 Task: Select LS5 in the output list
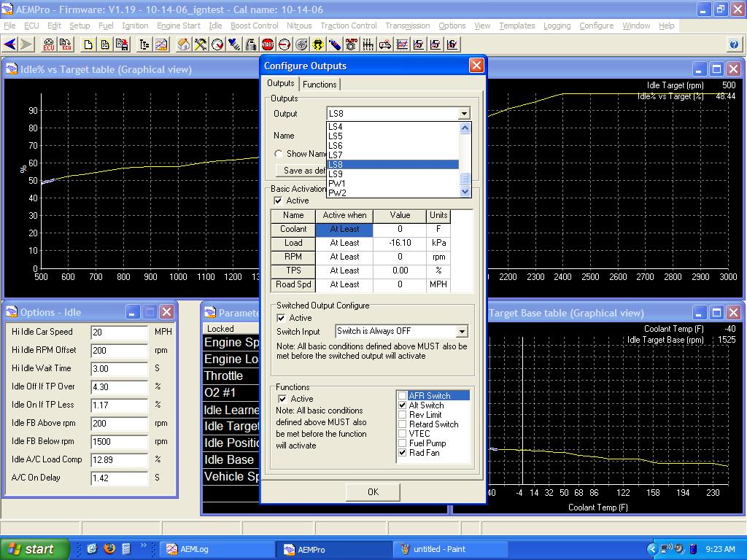[x=393, y=136]
